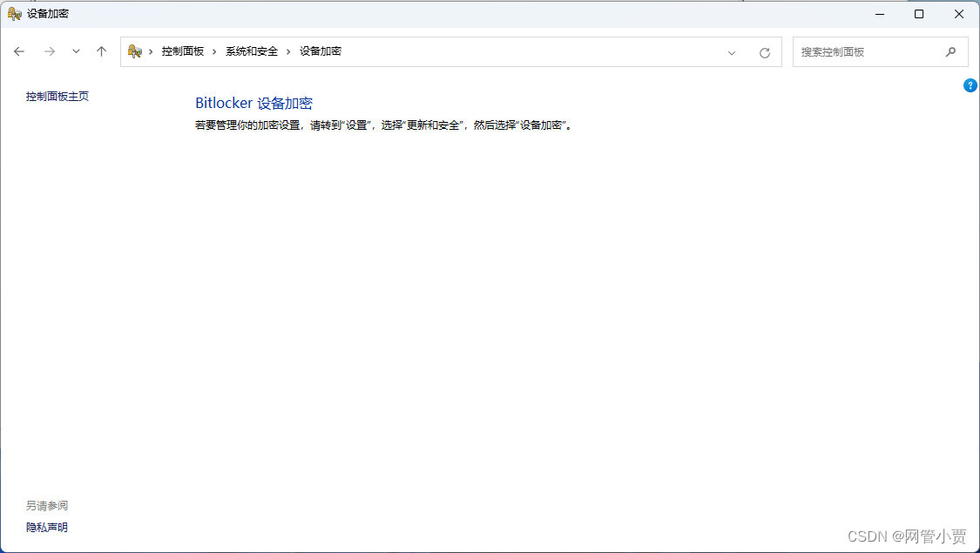
Task: Click the search magnifier icon
Action: point(951,52)
